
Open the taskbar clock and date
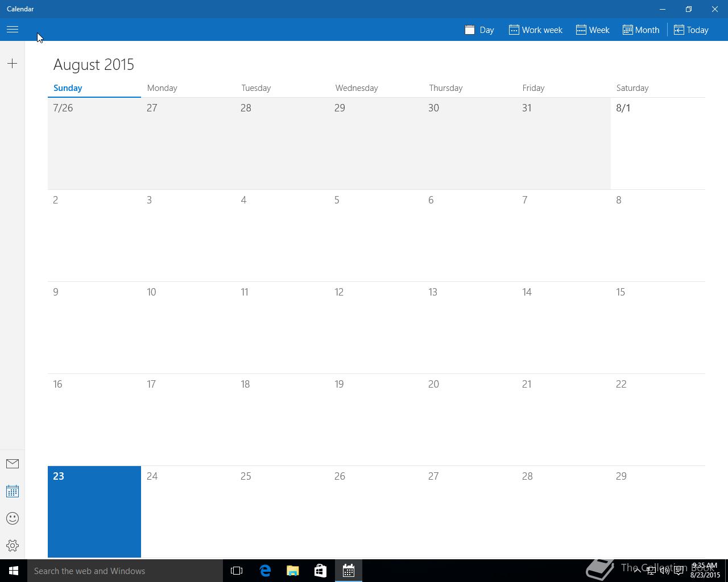[x=705, y=571]
